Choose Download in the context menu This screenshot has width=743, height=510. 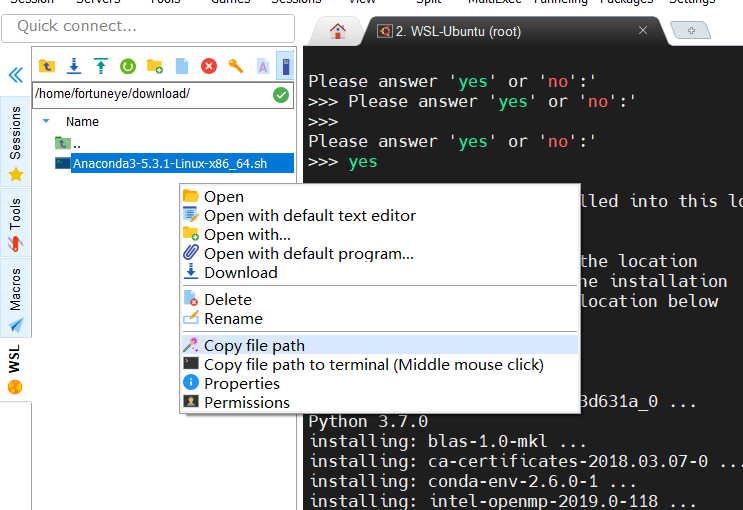(380, 273)
